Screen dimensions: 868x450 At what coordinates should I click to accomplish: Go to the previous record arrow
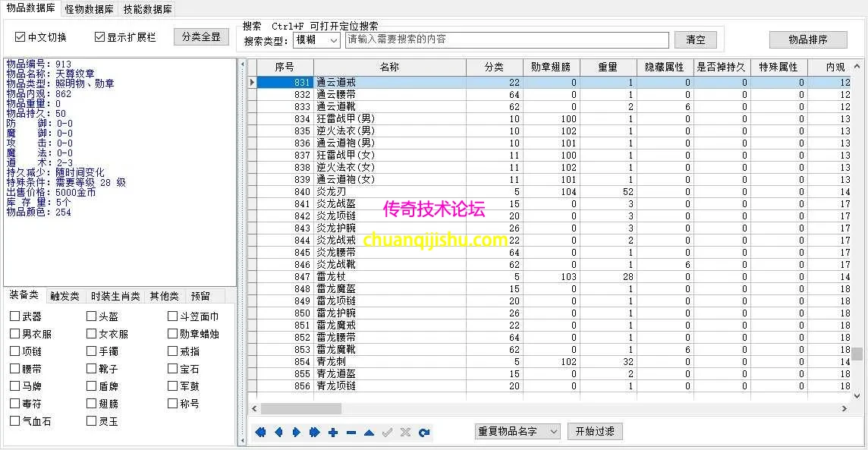[278, 432]
